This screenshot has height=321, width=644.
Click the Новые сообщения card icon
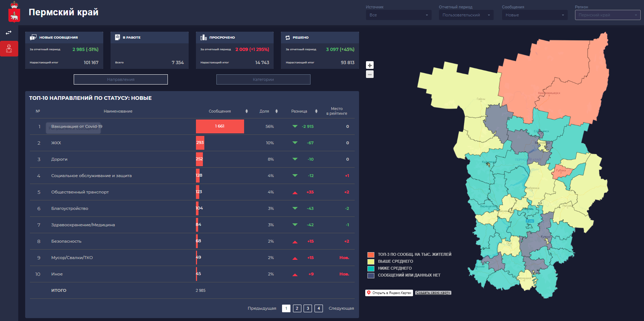coord(33,37)
